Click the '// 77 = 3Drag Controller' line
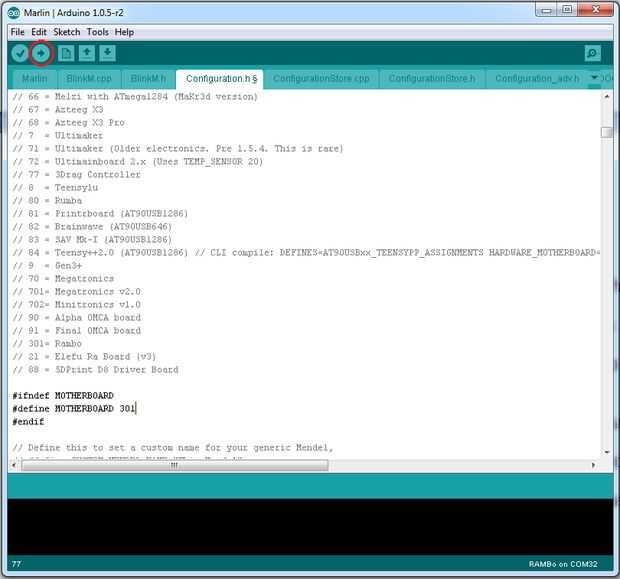 click(x=76, y=174)
